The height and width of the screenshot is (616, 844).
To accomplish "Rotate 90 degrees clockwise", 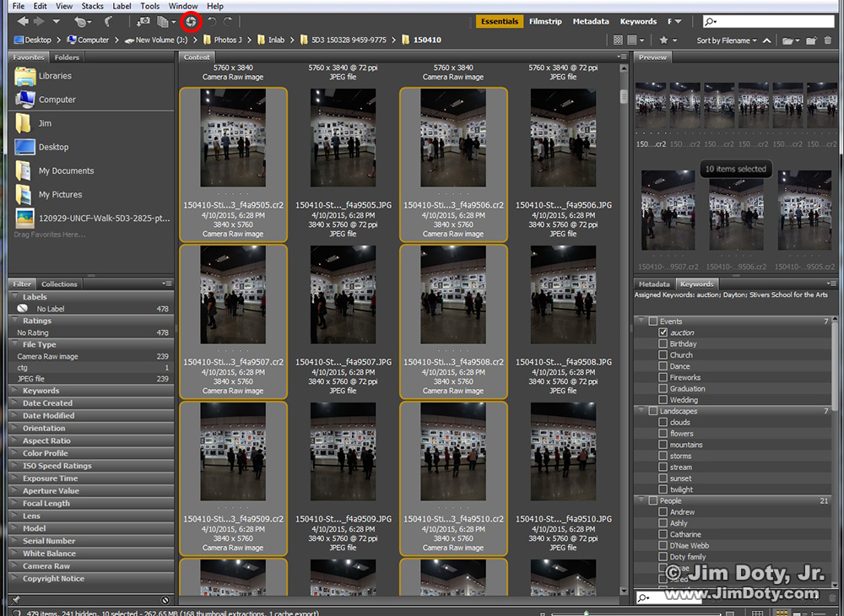I will [x=228, y=22].
